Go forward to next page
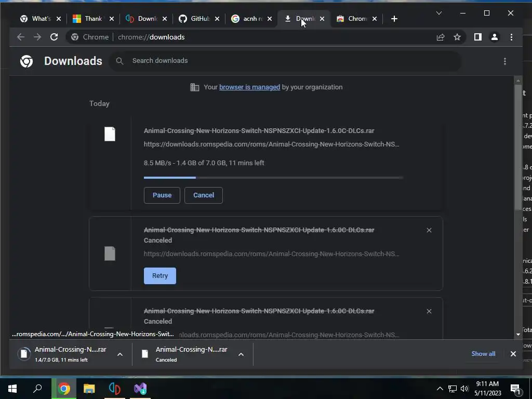532x399 pixels. [37, 37]
